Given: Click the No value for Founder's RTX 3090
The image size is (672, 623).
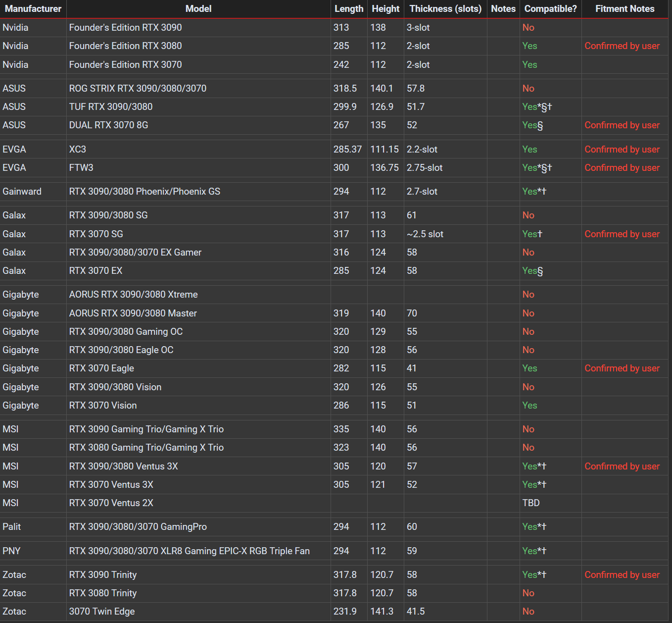Looking at the screenshot, I should [528, 28].
